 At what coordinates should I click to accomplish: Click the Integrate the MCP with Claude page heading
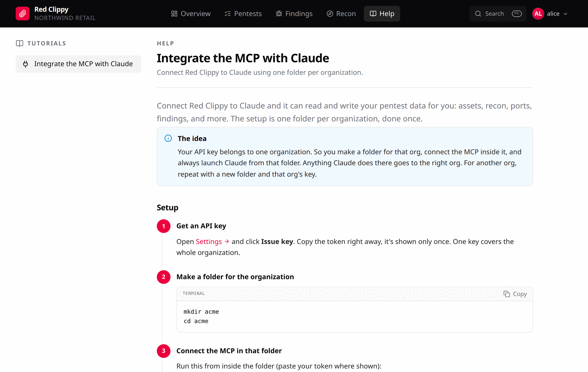[x=243, y=58]
